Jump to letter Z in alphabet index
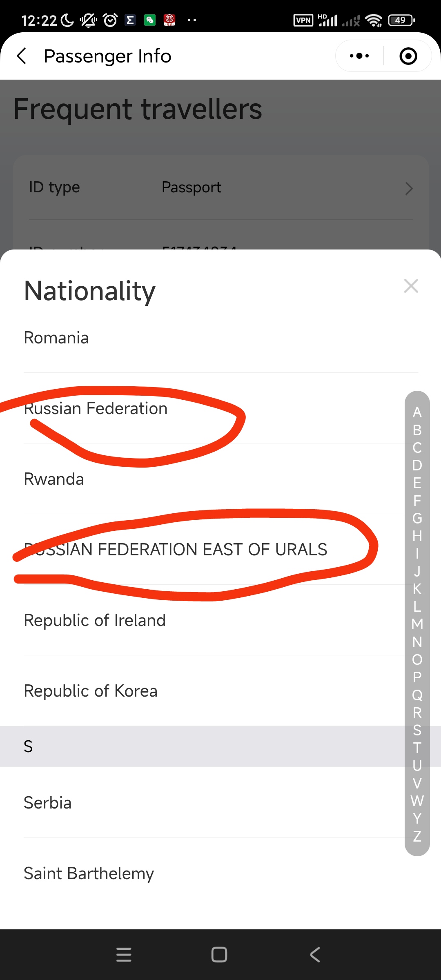 click(x=417, y=836)
